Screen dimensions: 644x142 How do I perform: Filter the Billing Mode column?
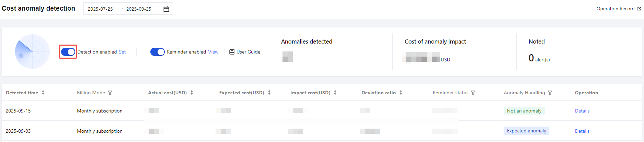click(110, 93)
